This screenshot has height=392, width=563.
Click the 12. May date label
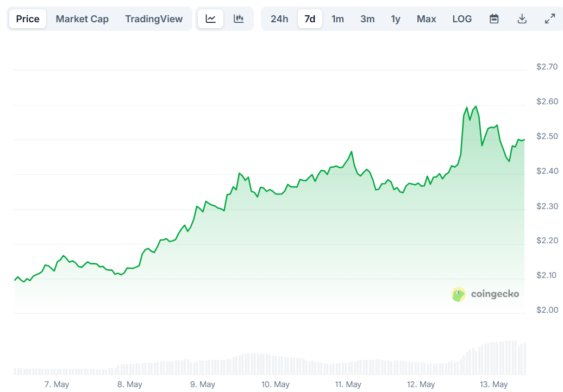(421, 384)
